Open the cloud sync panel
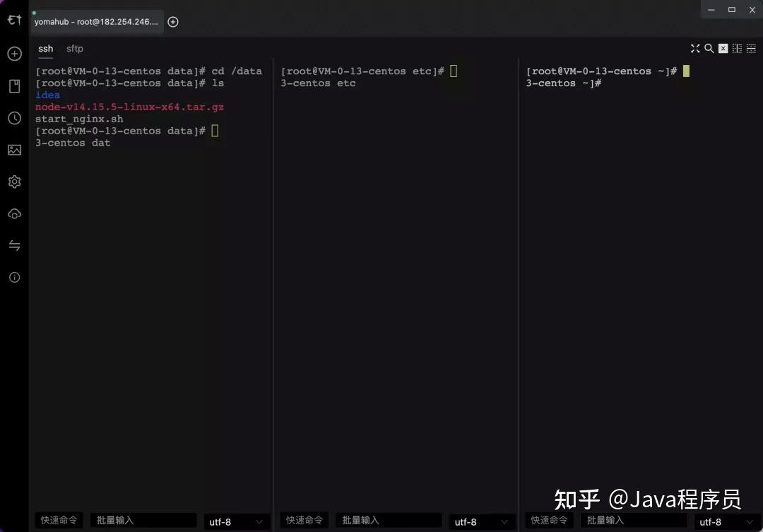 (x=14, y=213)
